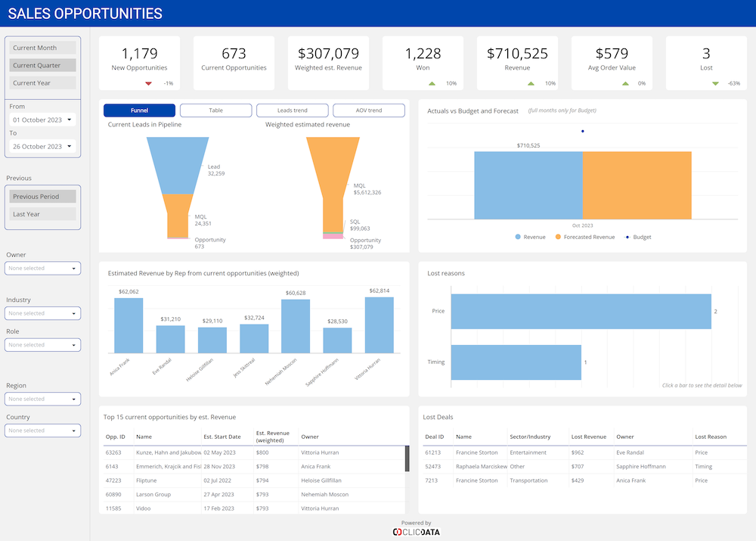Expand the Country filter dropdown
The width and height of the screenshot is (756, 541).
pos(42,431)
